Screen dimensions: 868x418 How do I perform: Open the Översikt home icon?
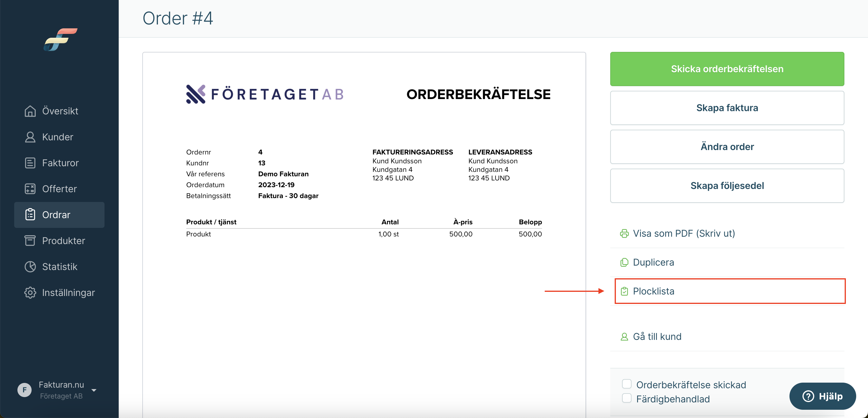pos(30,111)
